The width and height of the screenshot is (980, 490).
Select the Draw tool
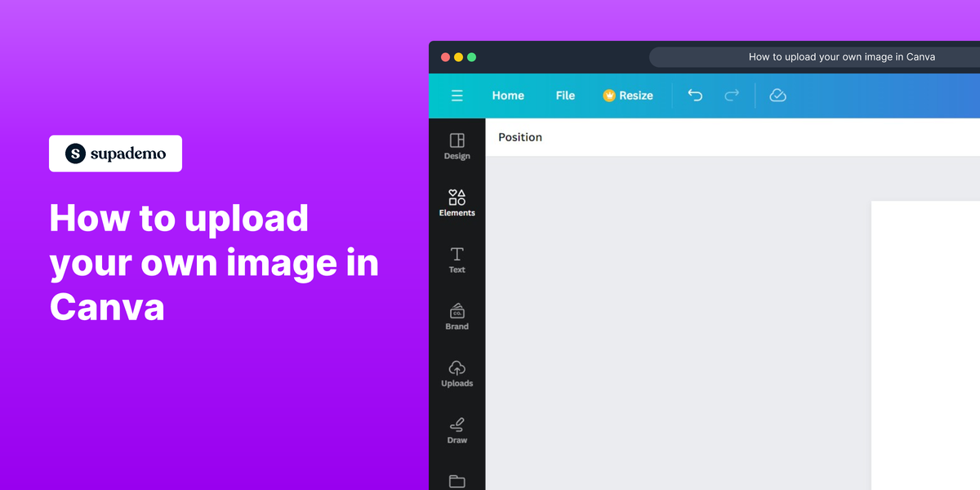click(457, 430)
